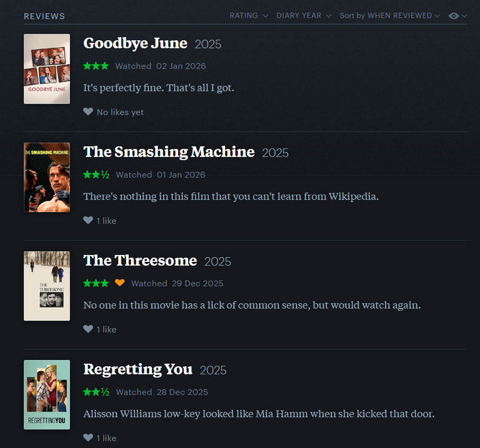Expand Sort by WHEN REVIEWED menu

[389, 16]
